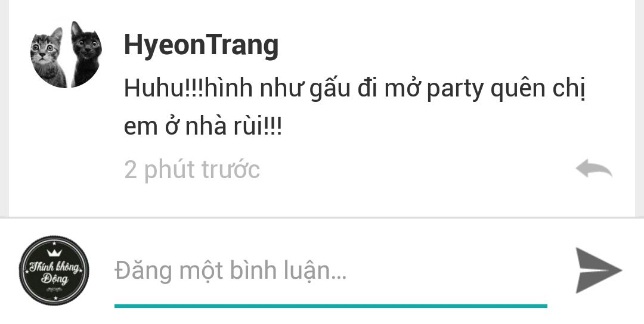Tap the reply arrow icon on HyeonTrang's comment
644x324 pixels.
point(594,169)
